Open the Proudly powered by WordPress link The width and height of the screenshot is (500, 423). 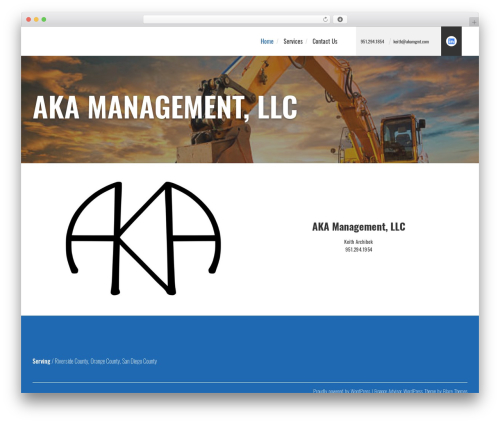click(x=341, y=391)
